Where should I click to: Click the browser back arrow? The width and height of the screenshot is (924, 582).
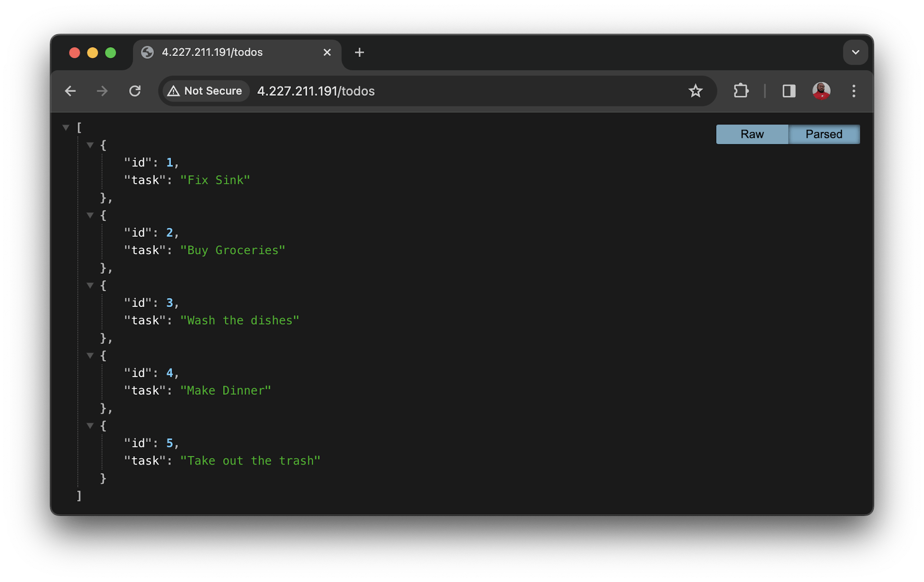pyautogui.click(x=70, y=91)
